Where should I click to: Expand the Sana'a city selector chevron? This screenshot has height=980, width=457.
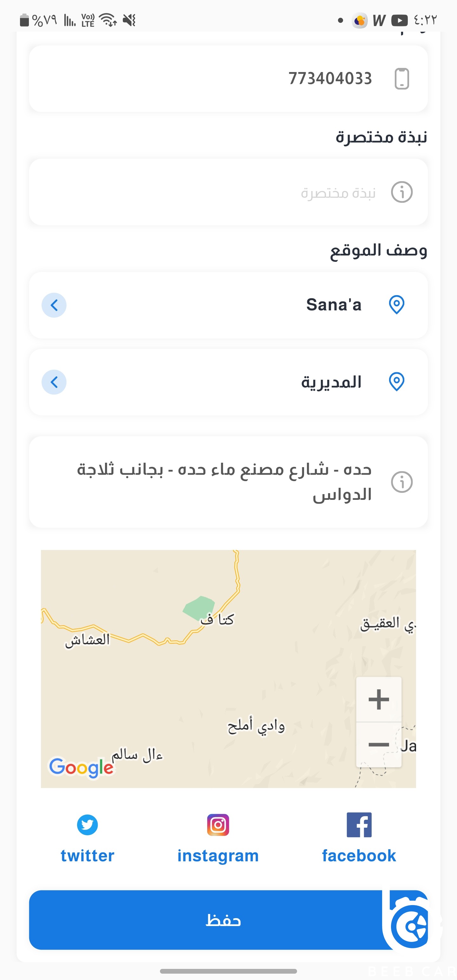(x=54, y=305)
